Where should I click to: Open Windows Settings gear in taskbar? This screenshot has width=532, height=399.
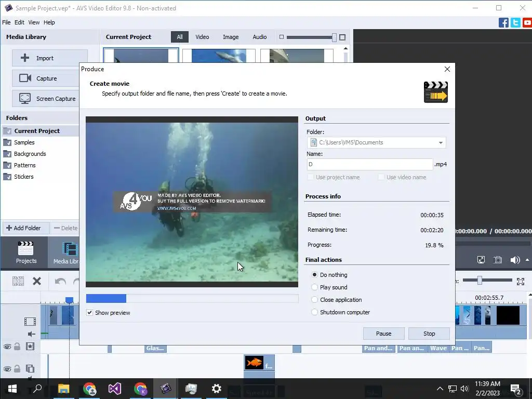click(217, 389)
